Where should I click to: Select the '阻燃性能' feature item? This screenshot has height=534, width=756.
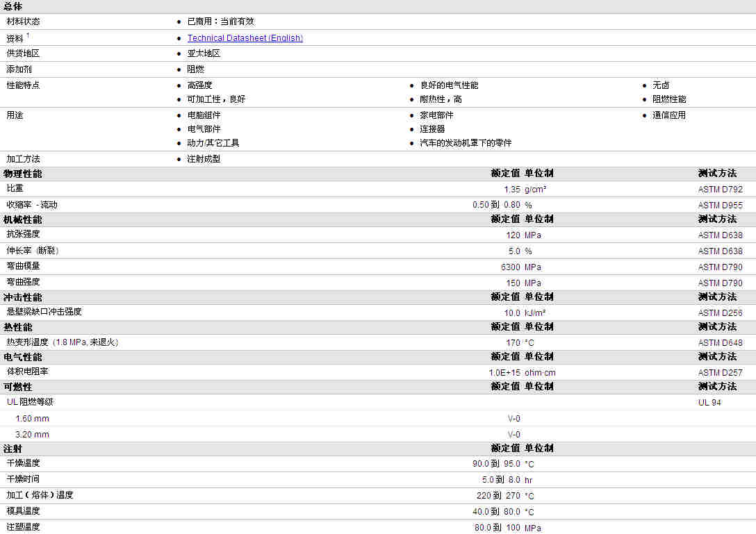point(669,99)
